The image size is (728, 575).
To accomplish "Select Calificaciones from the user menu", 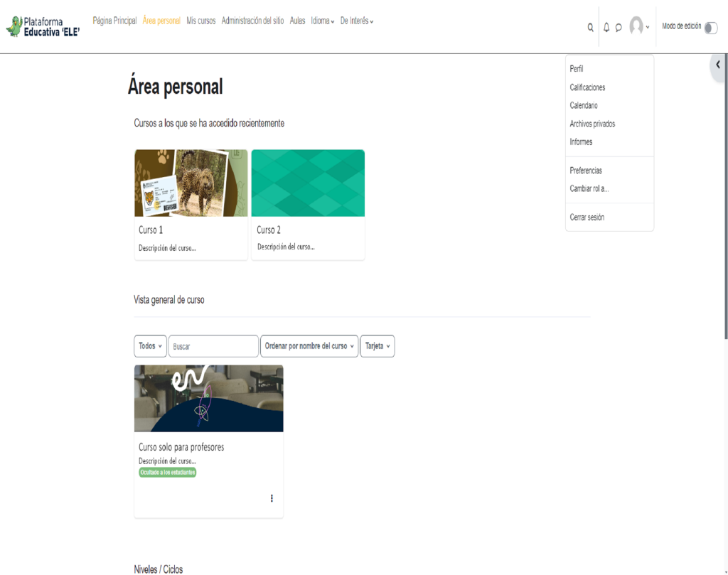I will [587, 87].
